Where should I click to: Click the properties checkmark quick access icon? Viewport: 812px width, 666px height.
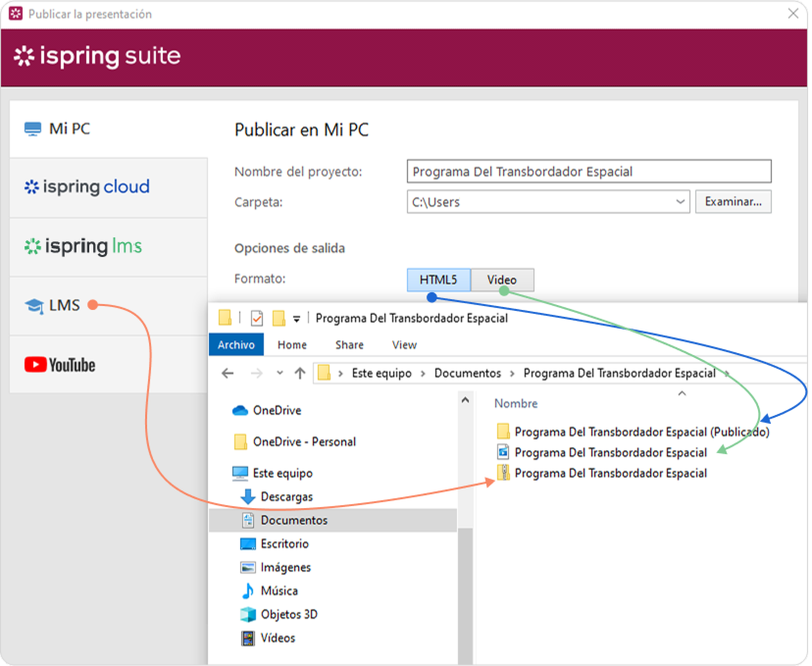[256, 319]
